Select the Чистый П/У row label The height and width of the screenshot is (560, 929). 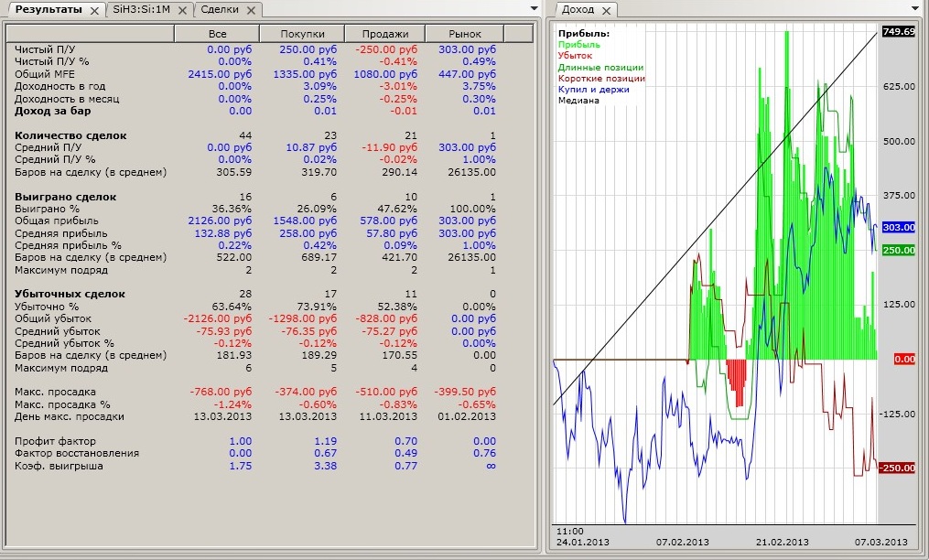[45, 49]
